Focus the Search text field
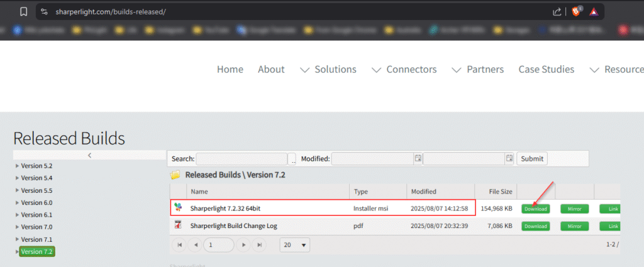Image resolution: width=644 pixels, height=267 pixels. pyautogui.click(x=241, y=159)
